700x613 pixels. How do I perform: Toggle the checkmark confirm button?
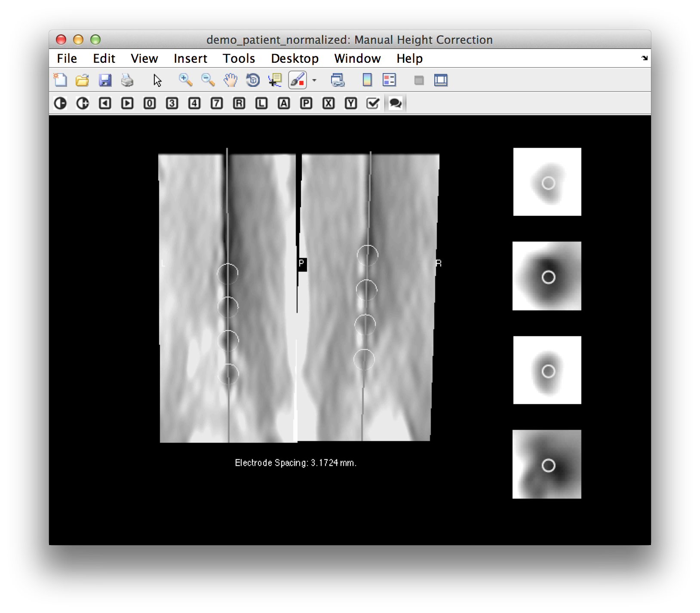point(372,103)
